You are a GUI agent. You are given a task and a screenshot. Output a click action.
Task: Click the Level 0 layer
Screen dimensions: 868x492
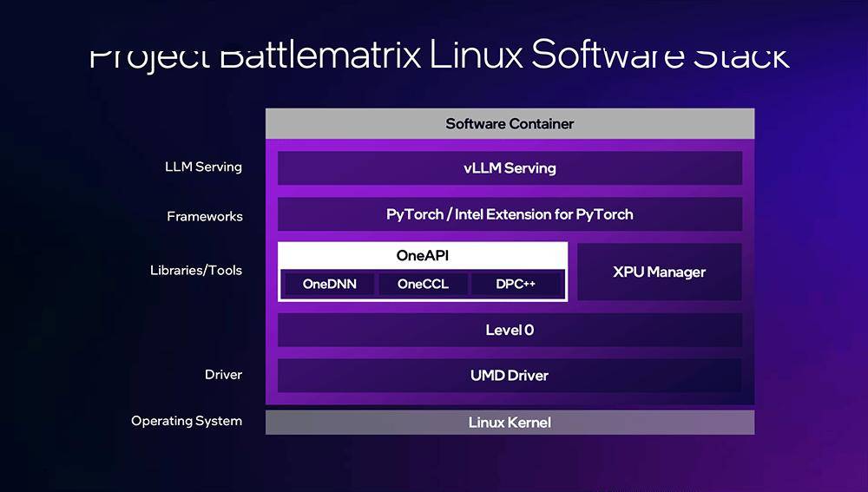tap(510, 331)
